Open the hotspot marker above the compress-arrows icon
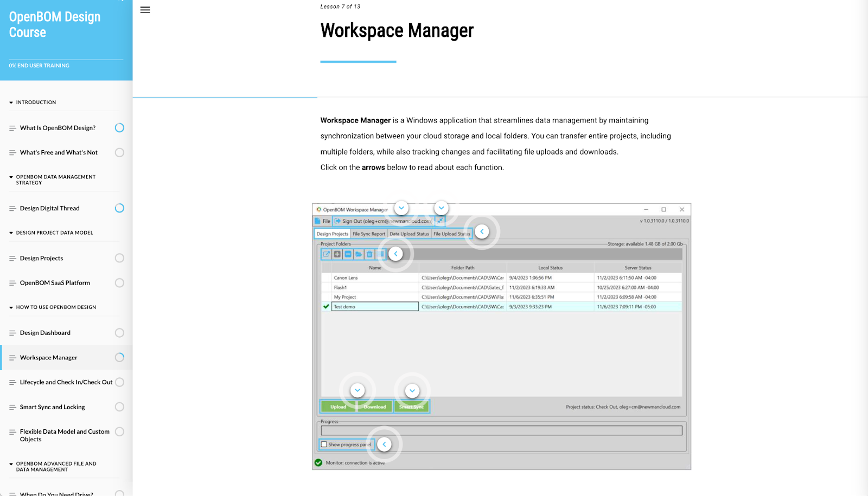This screenshot has width=868, height=496. [x=442, y=208]
